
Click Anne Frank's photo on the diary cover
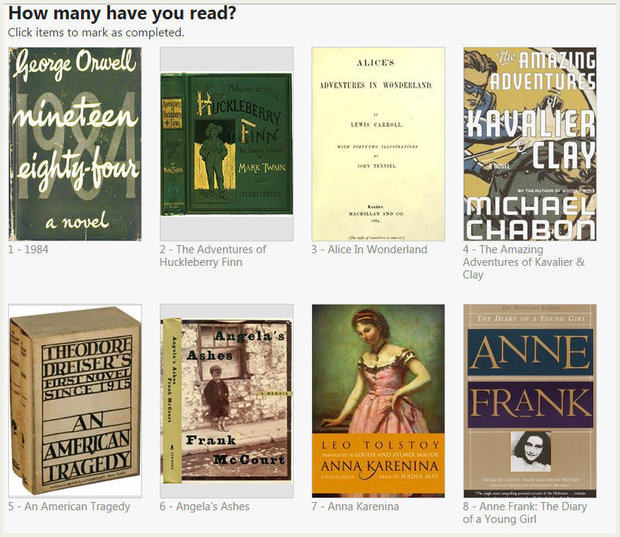530,451
